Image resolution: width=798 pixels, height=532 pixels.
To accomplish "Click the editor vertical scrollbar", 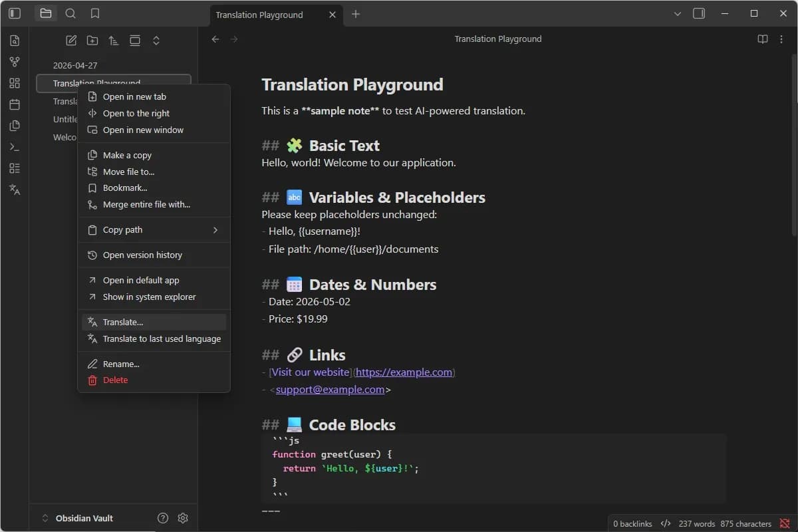I will [x=794, y=146].
